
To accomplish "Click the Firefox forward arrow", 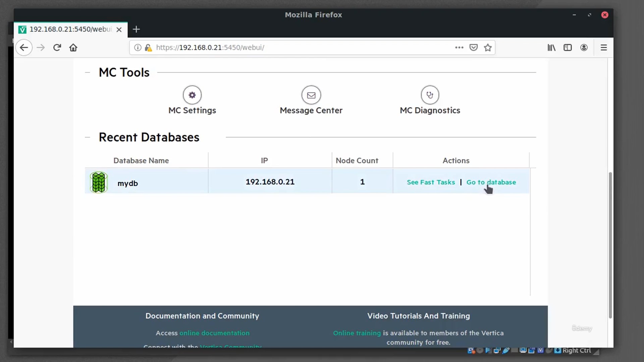I will coord(41,48).
